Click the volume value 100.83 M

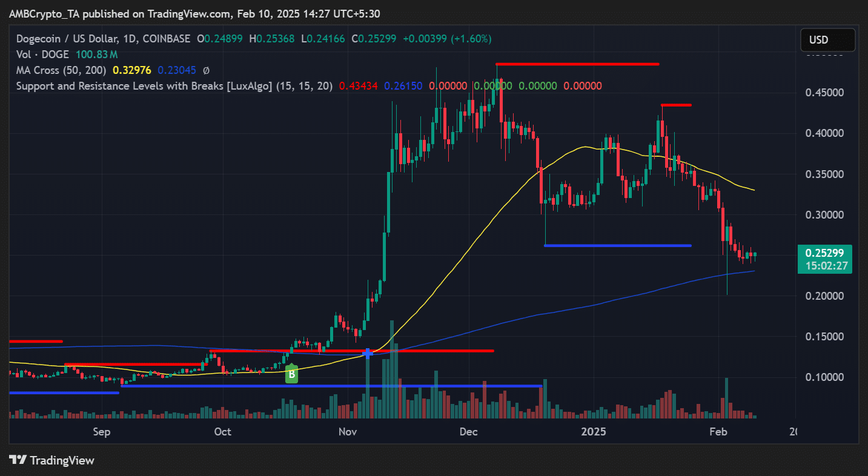pyautogui.click(x=98, y=55)
